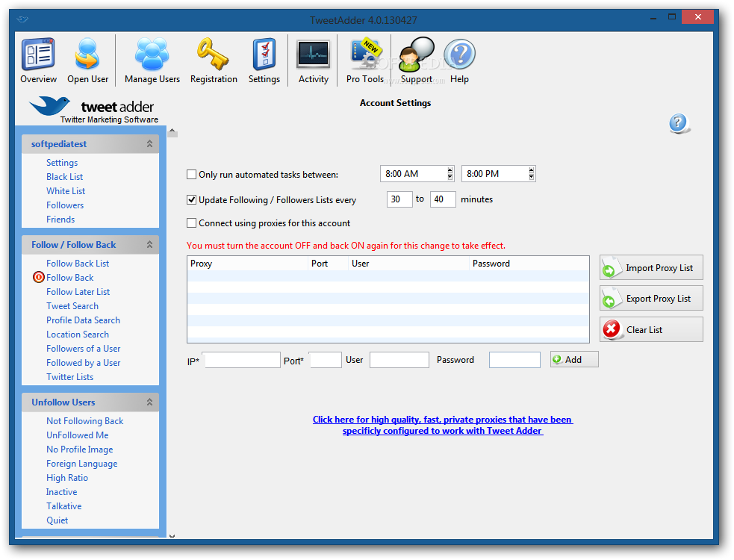Screen dimensions: 734x560
Task: Click the Account Settings help bubble icon
Action: pyautogui.click(x=679, y=124)
